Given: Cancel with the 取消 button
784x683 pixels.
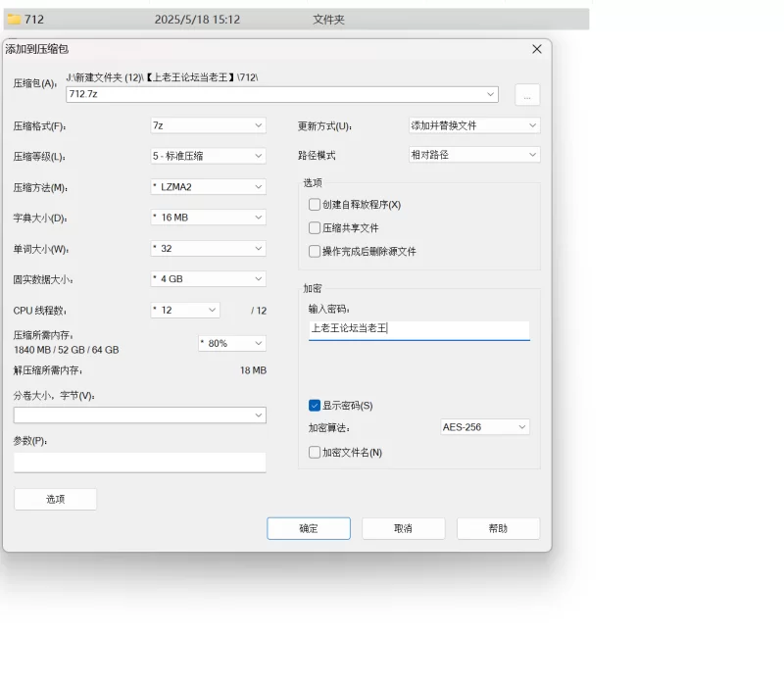Looking at the screenshot, I should point(403,528).
